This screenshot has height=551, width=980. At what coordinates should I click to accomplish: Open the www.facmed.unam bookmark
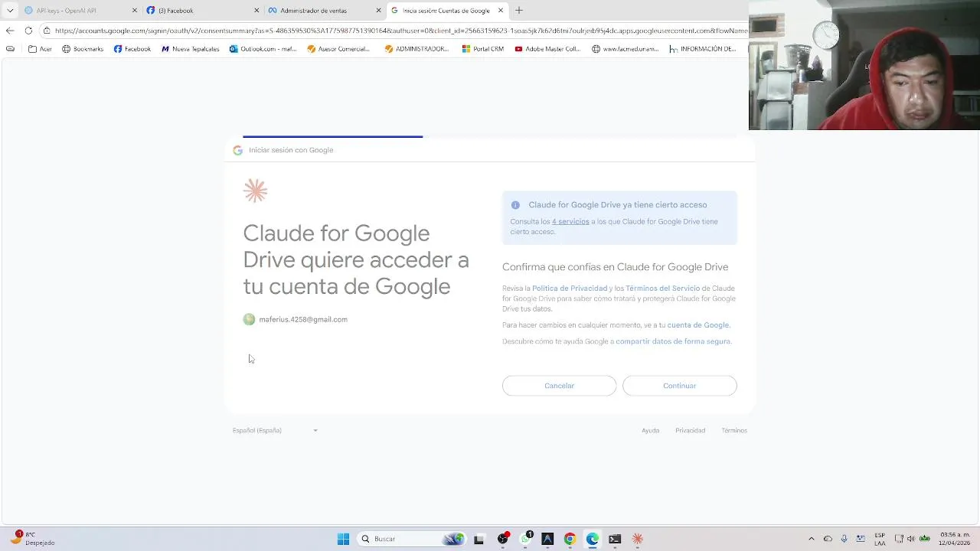pos(626,49)
